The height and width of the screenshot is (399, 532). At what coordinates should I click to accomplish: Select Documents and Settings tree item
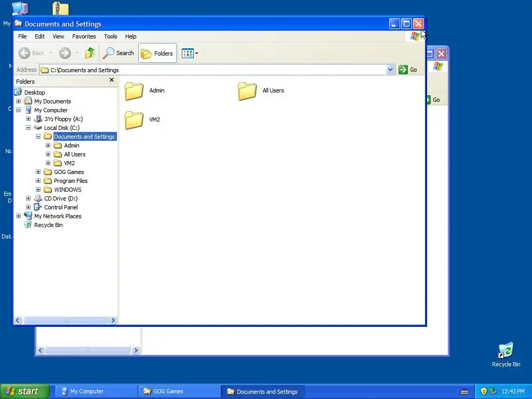point(85,137)
